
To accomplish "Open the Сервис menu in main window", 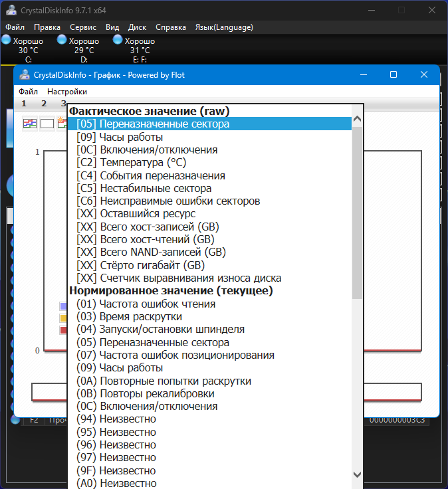I will pyautogui.click(x=83, y=27).
